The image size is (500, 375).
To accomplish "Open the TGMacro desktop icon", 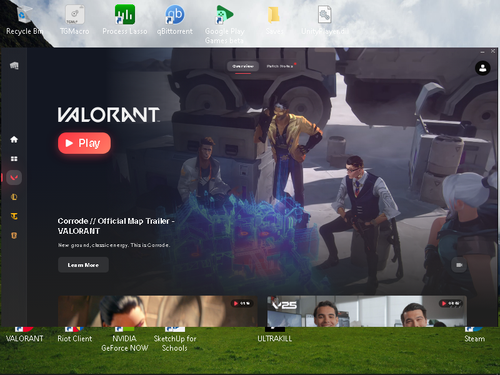I will click(x=75, y=20).
